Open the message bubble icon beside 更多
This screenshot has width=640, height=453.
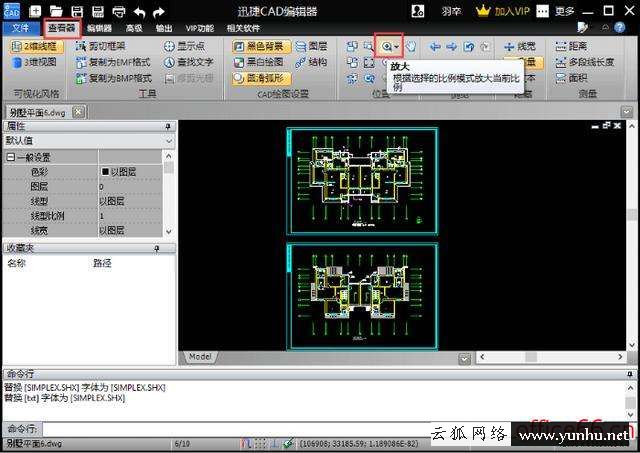click(x=542, y=11)
